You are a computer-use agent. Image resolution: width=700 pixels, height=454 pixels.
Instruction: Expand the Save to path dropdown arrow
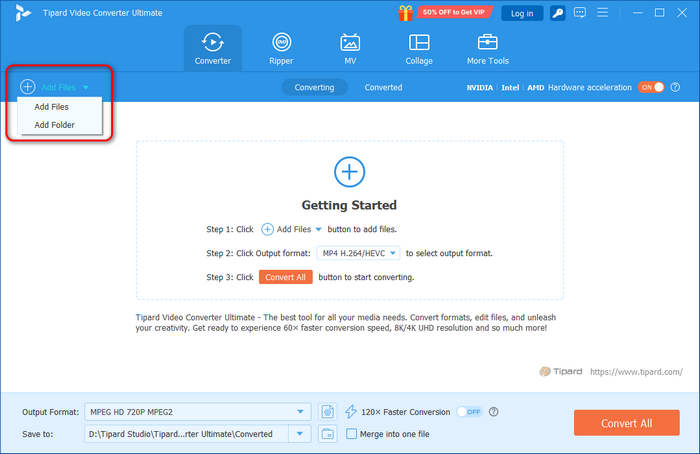(300, 434)
